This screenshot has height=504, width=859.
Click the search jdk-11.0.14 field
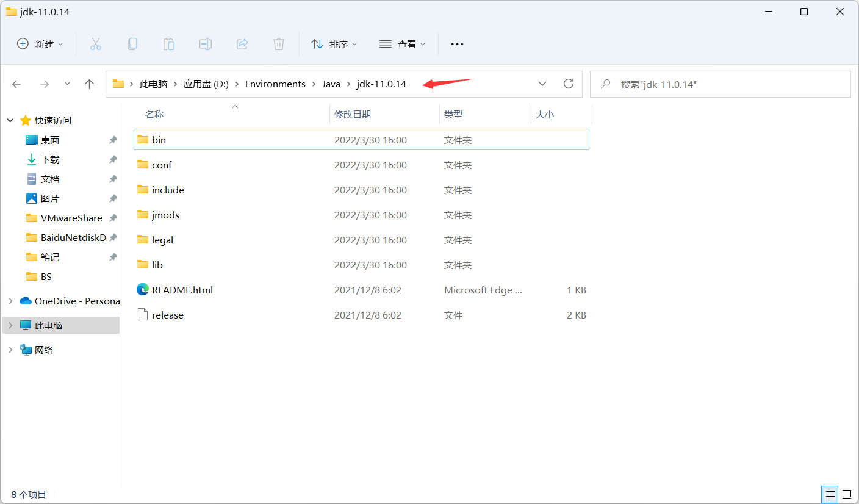tap(721, 84)
